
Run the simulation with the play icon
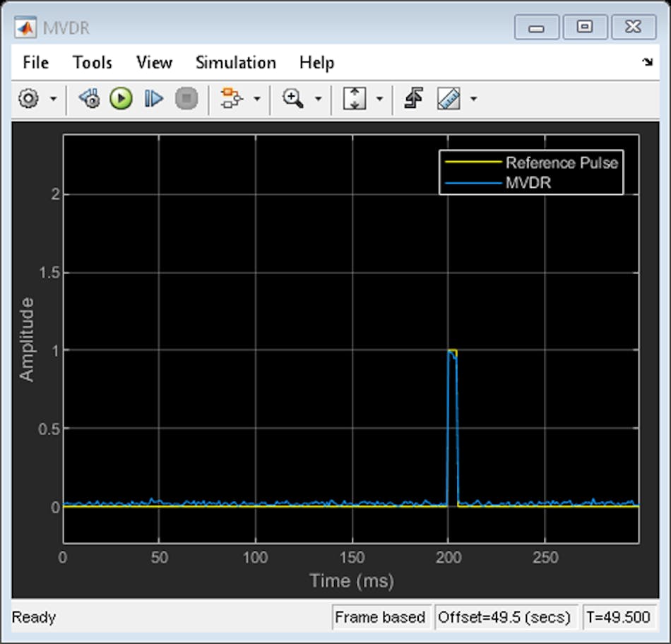[120, 99]
